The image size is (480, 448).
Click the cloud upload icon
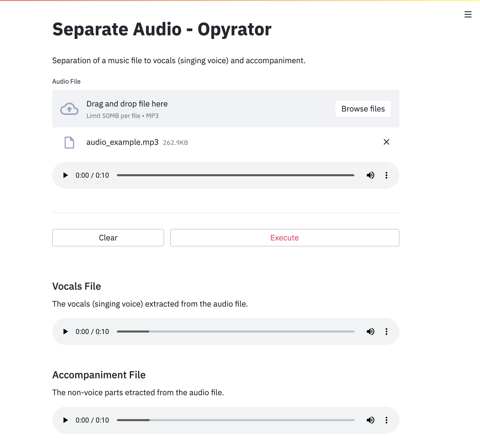(69, 109)
